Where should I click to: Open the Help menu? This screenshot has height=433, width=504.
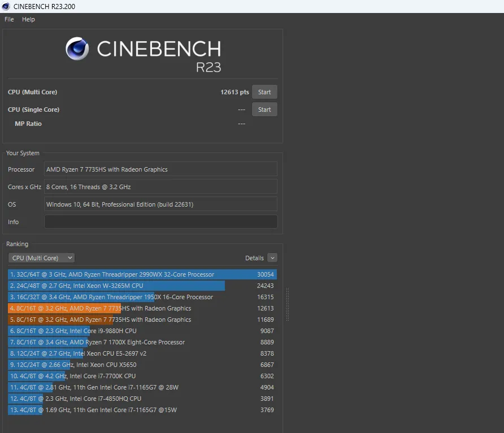point(28,19)
